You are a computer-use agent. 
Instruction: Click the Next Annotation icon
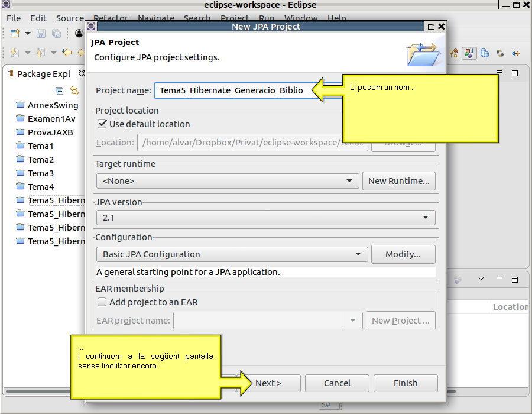click(x=14, y=53)
